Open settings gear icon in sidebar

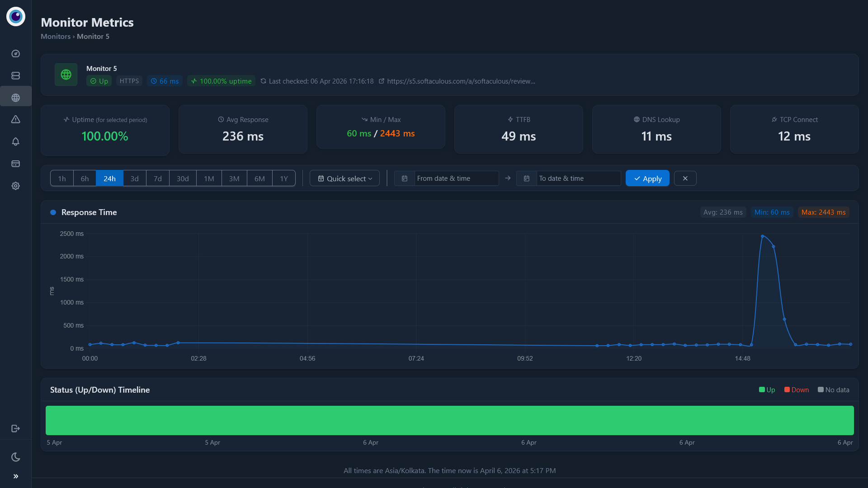coord(15,186)
